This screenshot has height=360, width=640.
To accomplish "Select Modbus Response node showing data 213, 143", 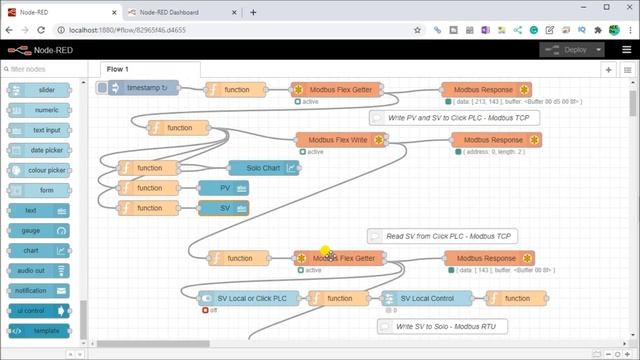I will (x=487, y=90).
